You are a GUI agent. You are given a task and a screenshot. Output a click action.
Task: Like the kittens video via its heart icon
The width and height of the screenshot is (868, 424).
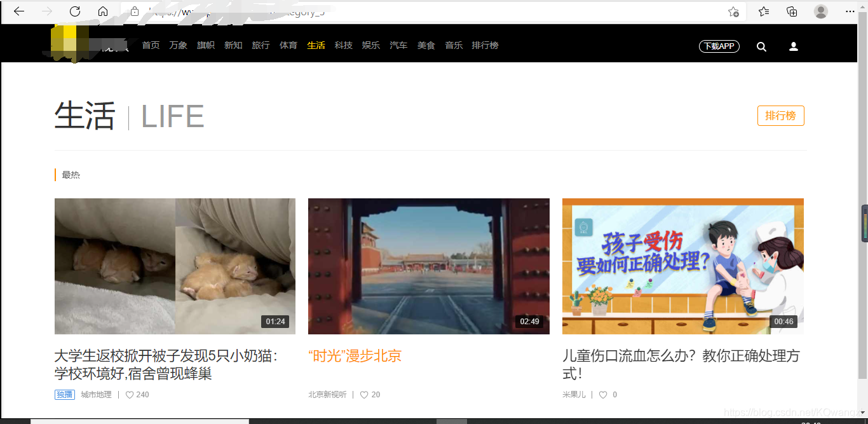[x=130, y=395]
